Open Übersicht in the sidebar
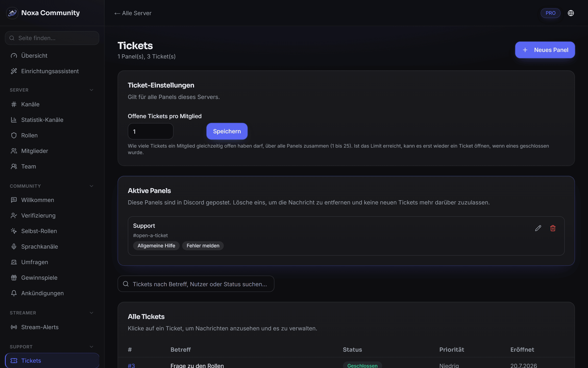 (x=52, y=55)
